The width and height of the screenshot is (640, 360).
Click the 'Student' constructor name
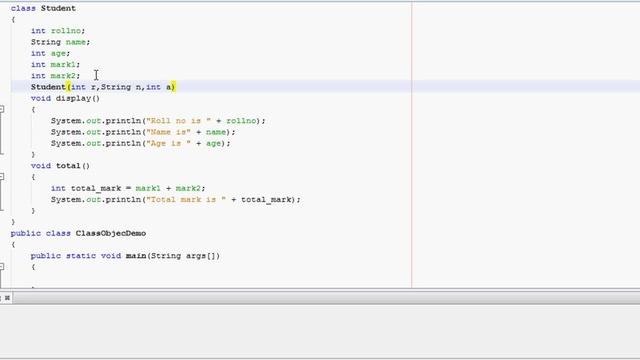(x=48, y=87)
